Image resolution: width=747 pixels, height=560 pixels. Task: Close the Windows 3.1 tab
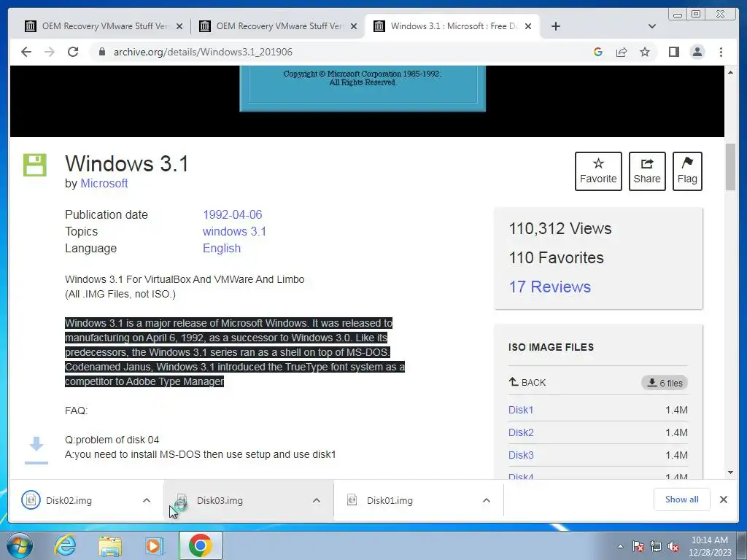pyautogui.click(x=528, y=26)
